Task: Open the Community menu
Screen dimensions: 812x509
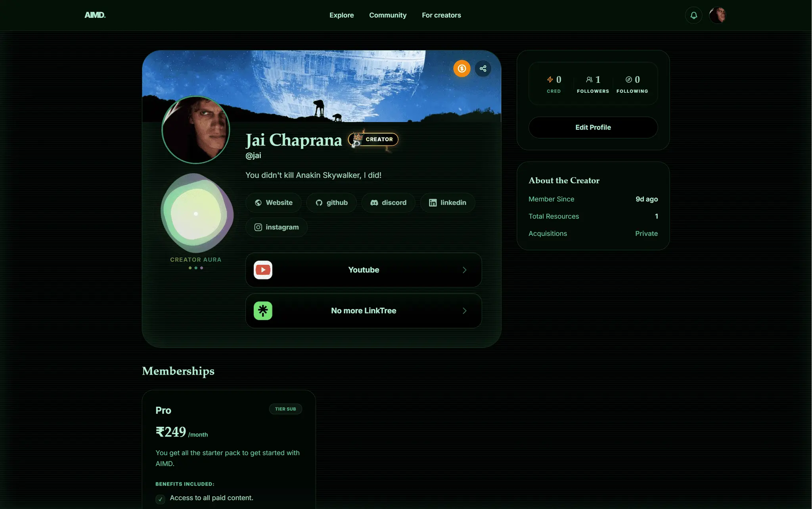Action: click(388, 15)
